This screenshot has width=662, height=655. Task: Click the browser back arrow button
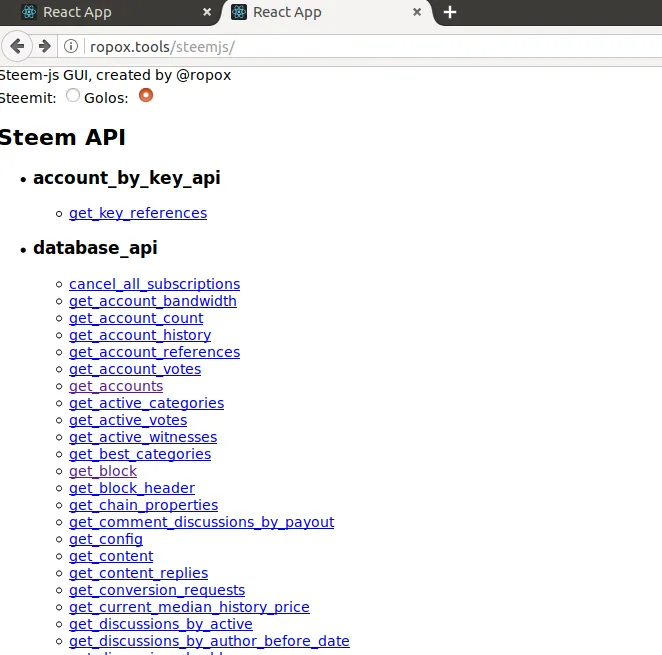pyautogui.click(x=17, y=46)
